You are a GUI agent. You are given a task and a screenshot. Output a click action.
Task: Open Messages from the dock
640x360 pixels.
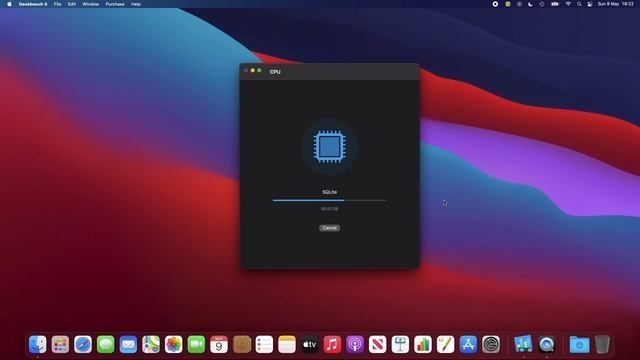tap(106, 344)
